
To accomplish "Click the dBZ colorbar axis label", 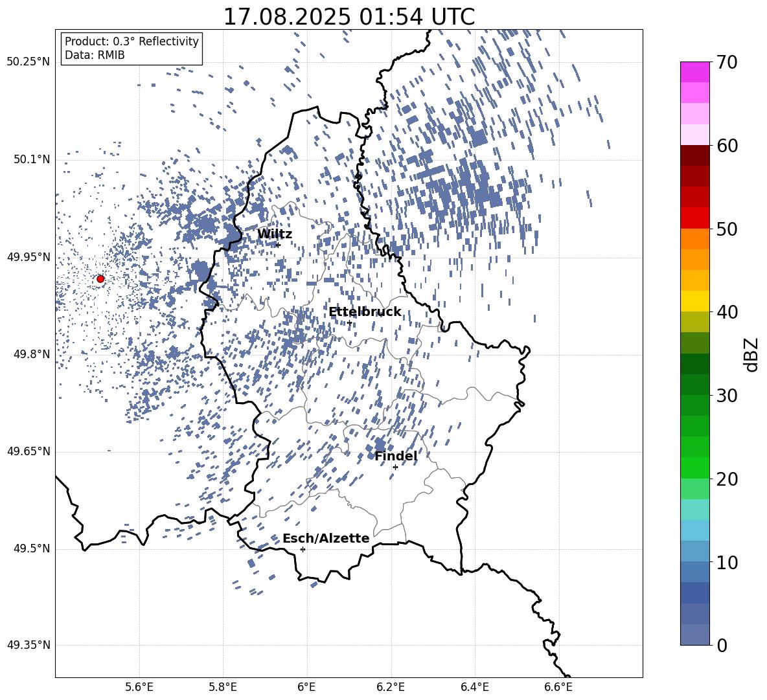I will (751, 354).
